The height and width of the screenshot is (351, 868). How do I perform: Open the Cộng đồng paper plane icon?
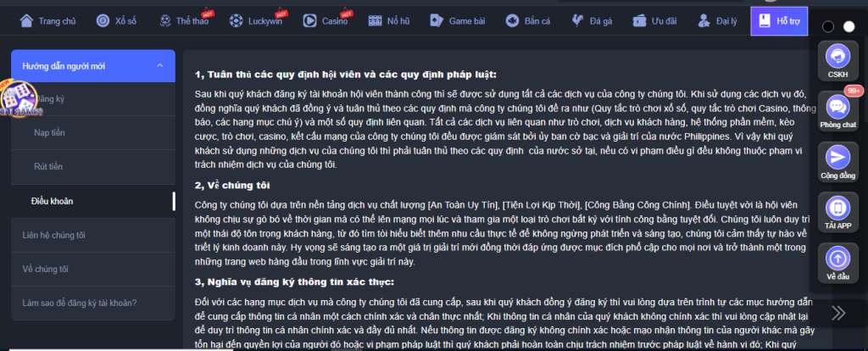pyautogui.click(x=837, y=157)
